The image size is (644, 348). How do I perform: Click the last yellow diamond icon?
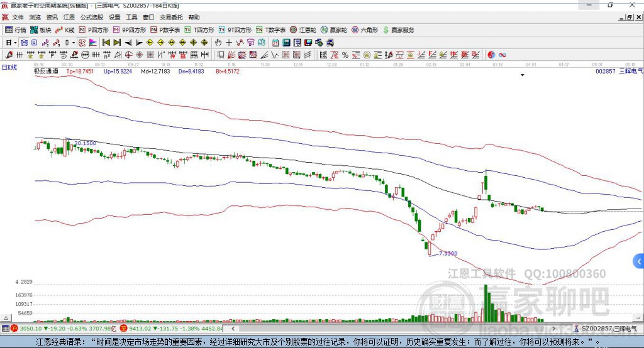point(204,43)
